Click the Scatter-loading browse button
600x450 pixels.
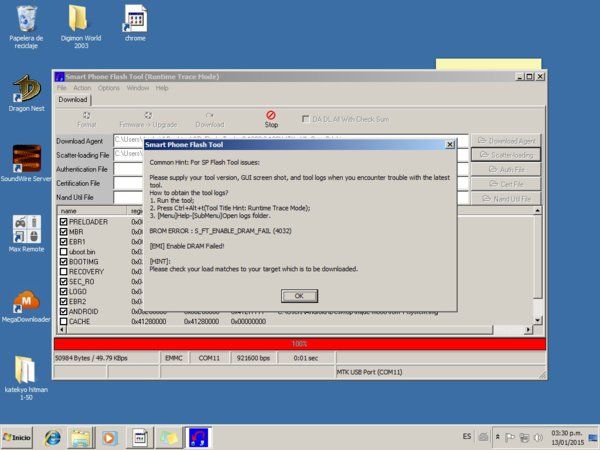coord(506,155)
